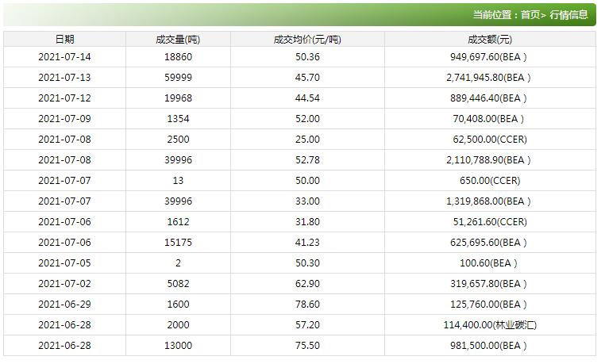Click amount 51,261.60(CCER)

click(490, 222)
